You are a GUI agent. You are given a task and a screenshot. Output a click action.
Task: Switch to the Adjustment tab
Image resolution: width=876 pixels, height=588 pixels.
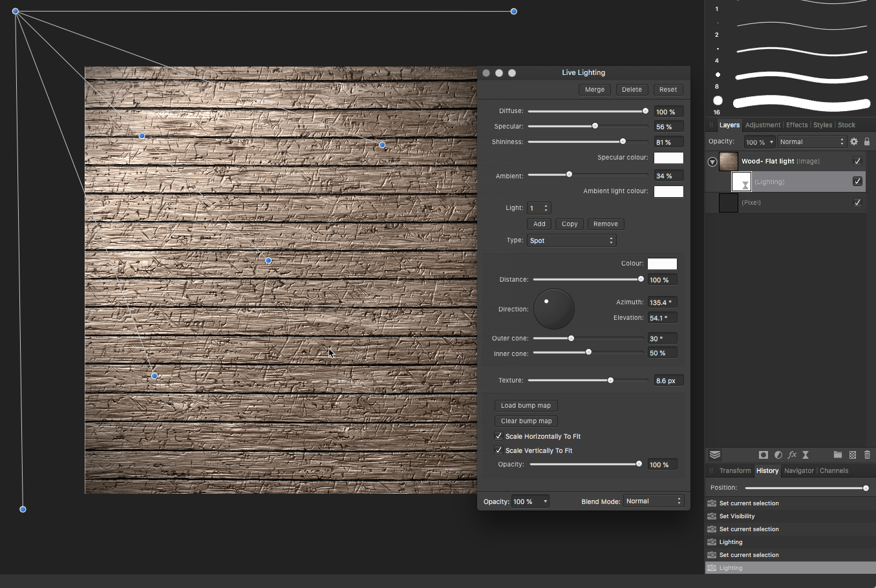[x=763, y=125]
